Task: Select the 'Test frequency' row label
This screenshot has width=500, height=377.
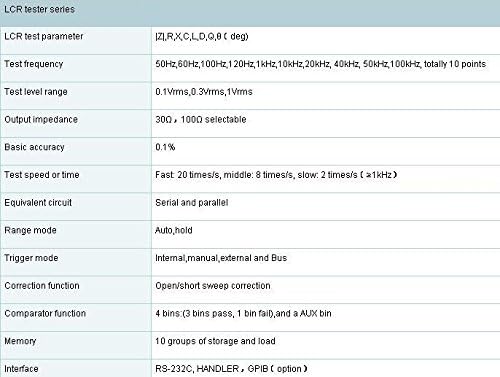Action: [34, 64]
